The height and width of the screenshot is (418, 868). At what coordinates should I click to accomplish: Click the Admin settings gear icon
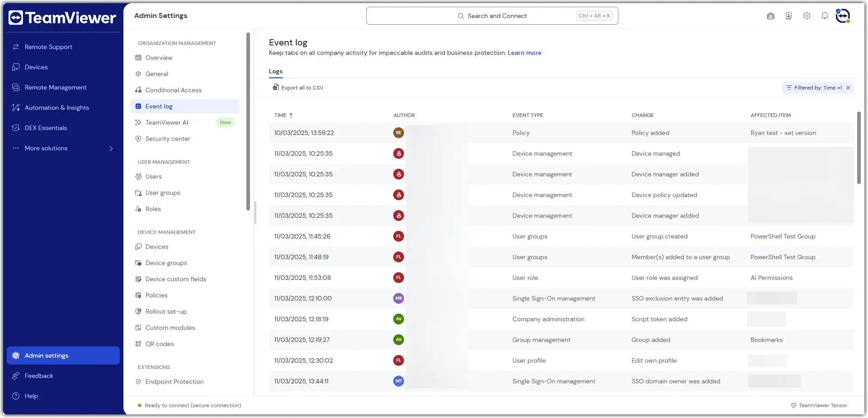pyautogui.click(x=16, y=355)
